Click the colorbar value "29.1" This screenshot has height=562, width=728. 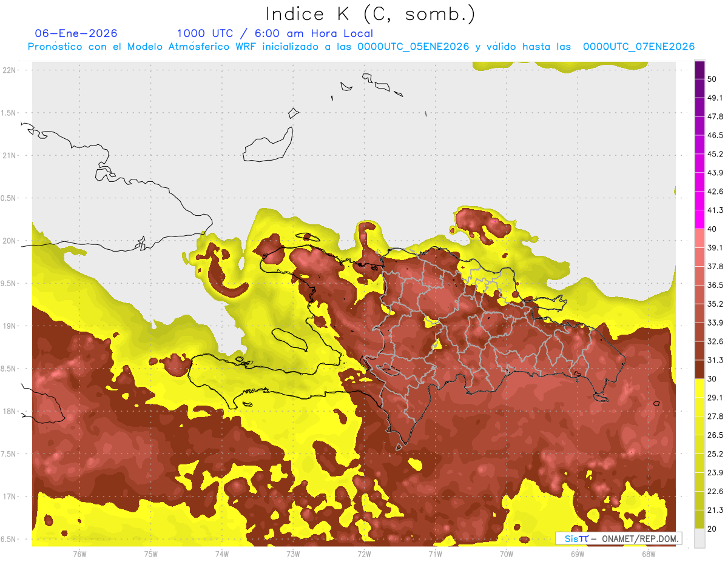[x=716, y=398]
